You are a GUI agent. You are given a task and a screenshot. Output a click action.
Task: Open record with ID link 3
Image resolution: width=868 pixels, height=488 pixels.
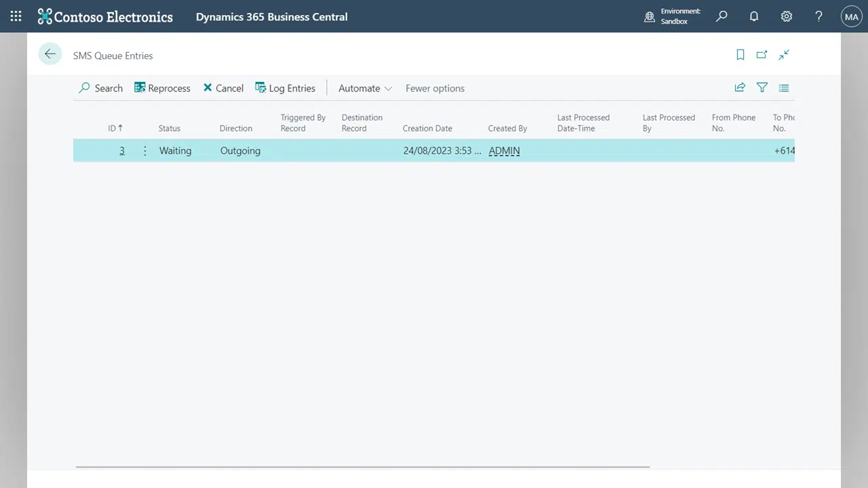(x=122, y=150)
